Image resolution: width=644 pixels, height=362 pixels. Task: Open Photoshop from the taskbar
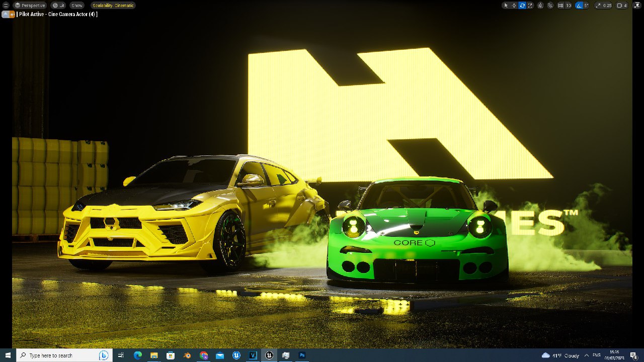[302, 355]
